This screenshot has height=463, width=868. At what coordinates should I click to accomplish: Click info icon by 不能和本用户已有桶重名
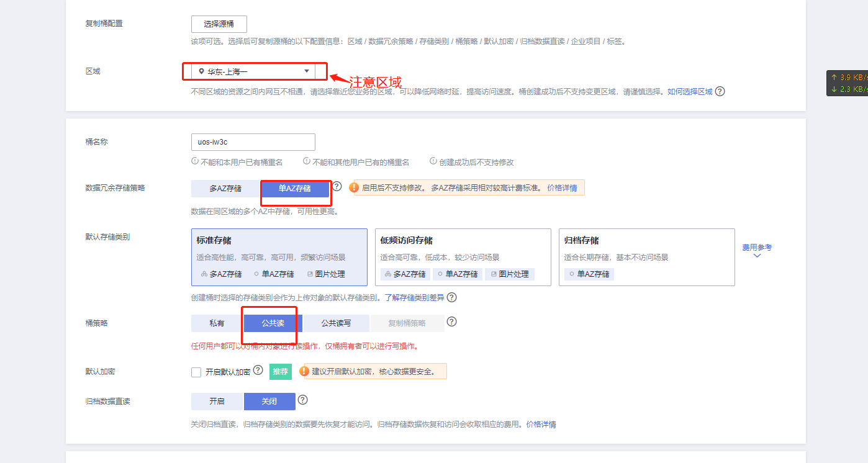pyautogui.click(x=195, y=161)
